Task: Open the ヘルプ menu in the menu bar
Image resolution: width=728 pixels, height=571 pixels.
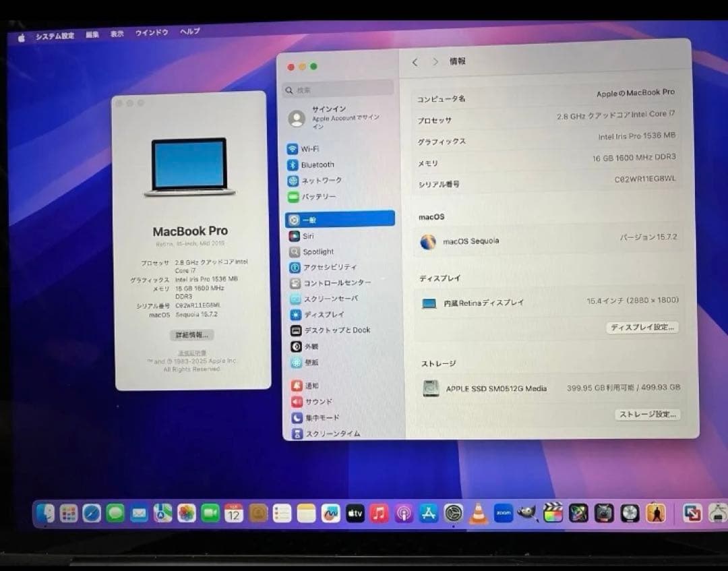Action: [190, 32]
